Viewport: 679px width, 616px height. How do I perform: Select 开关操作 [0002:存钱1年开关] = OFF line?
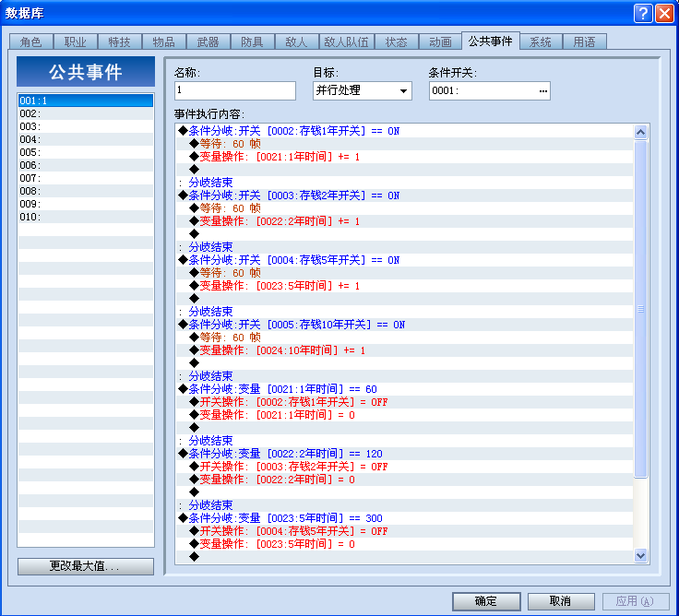tap(405, 402)
